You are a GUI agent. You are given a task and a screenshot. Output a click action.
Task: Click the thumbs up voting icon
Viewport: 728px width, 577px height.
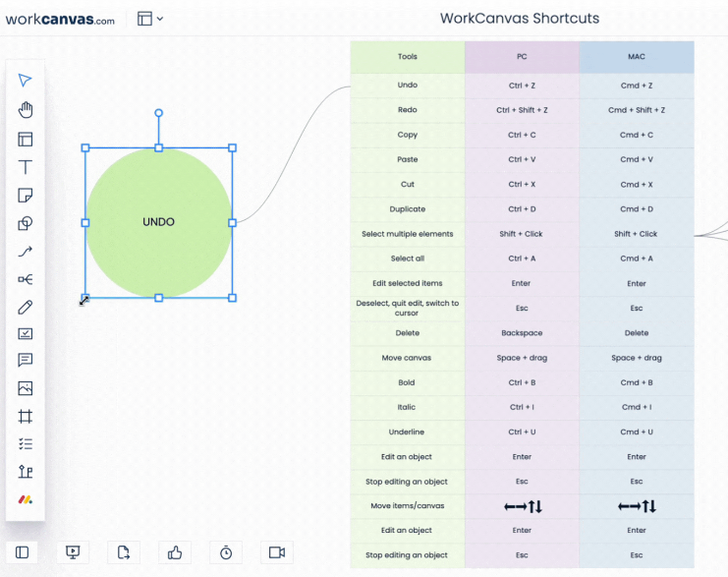(x=175, y=552)
